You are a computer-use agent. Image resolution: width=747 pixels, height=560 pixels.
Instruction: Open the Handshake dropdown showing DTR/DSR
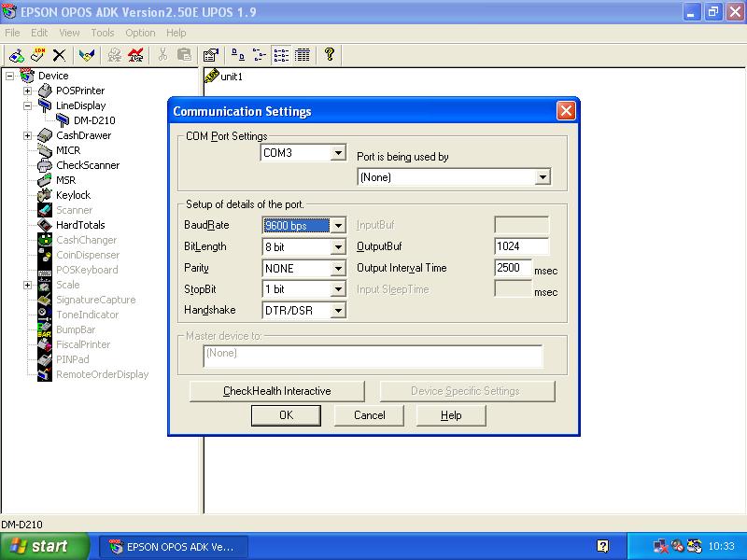click(x=338, y=310)
